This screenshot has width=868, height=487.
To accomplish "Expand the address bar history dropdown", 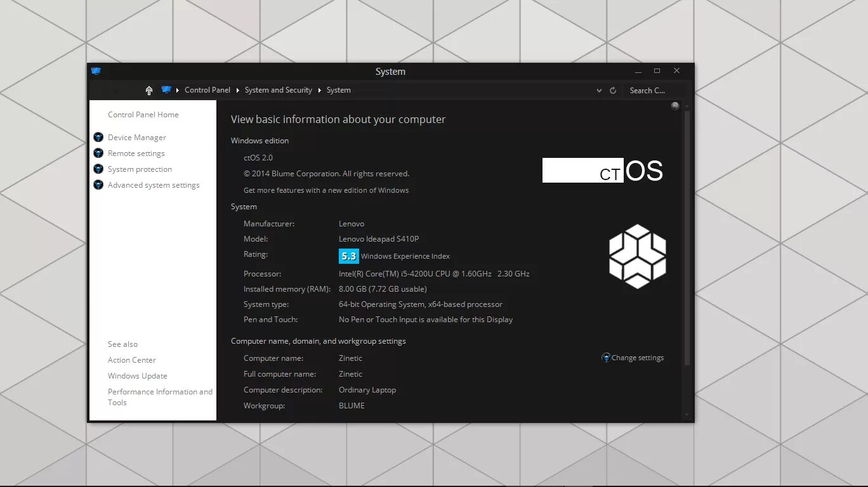I will tap(598, 90).
